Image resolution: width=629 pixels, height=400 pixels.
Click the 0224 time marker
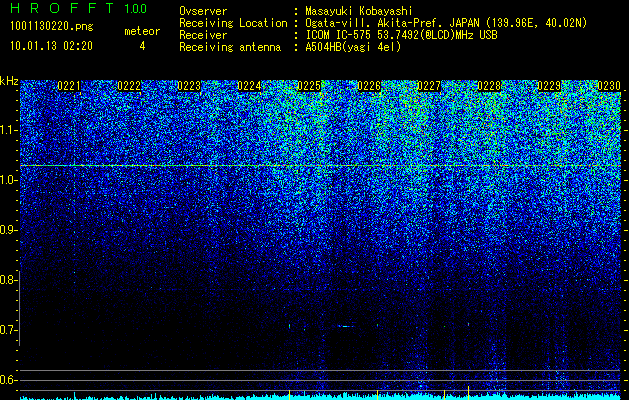point(249,86)
